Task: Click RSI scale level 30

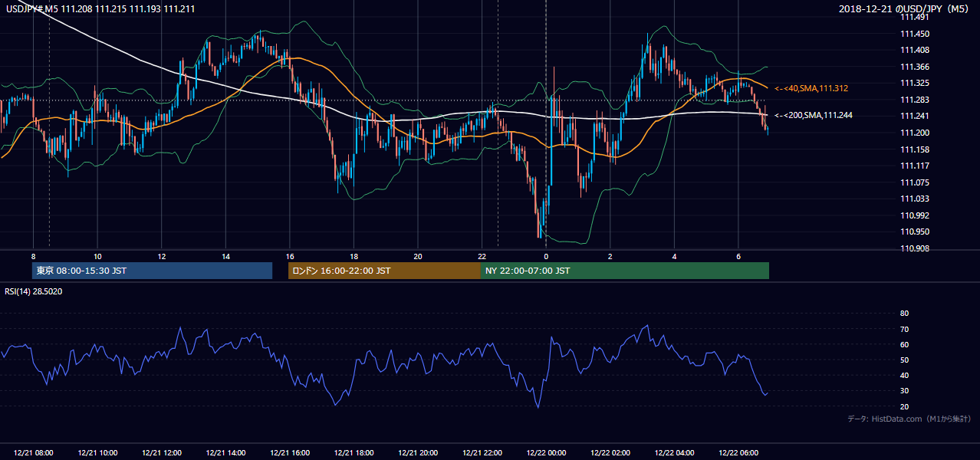Action: click(904, 391)
